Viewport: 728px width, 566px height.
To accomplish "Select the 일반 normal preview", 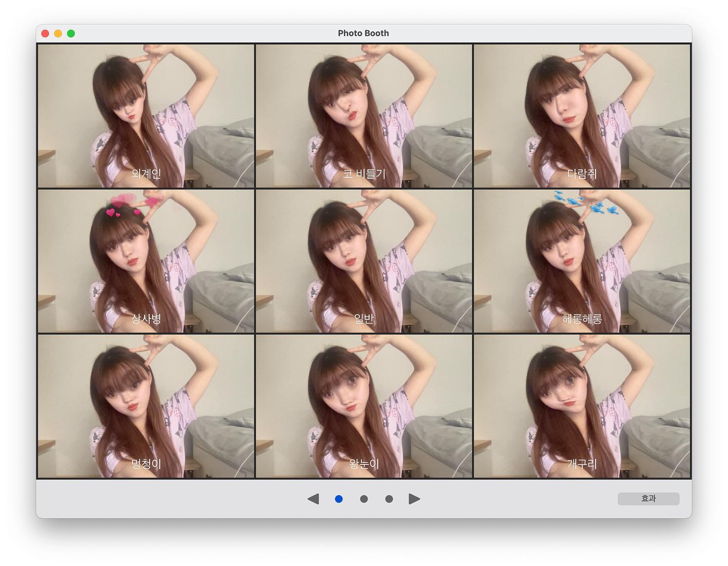I will [x=364, y=261].
